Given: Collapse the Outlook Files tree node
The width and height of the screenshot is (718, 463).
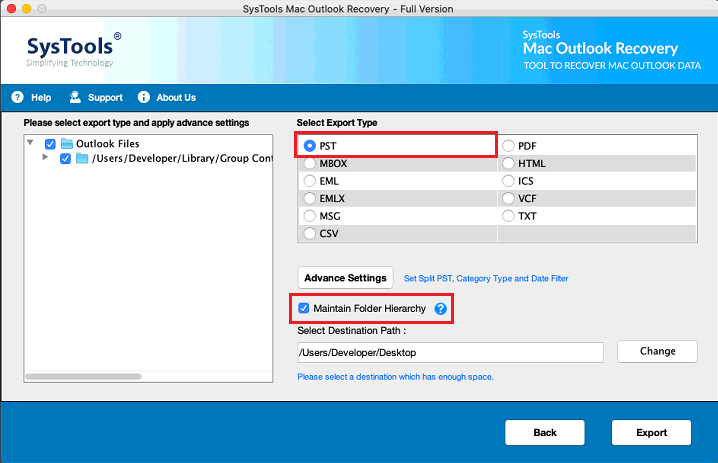Looking at the screenshot, I should tap(30, 142).
